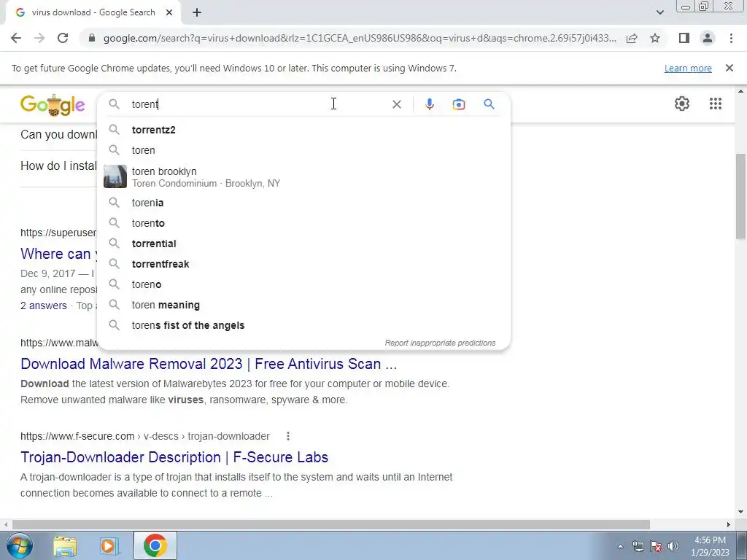Click the network tray icon
Image resolution: width=747 pixels, height=560 pixels.
638,546
